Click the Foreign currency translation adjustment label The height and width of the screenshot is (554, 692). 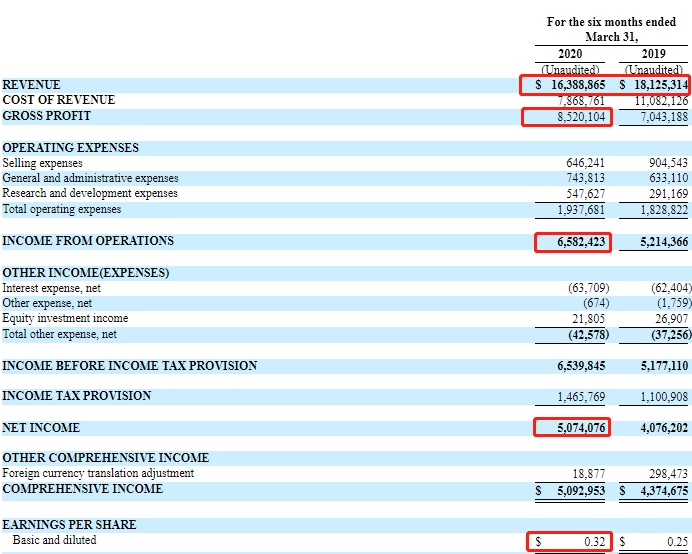[98, 473]
